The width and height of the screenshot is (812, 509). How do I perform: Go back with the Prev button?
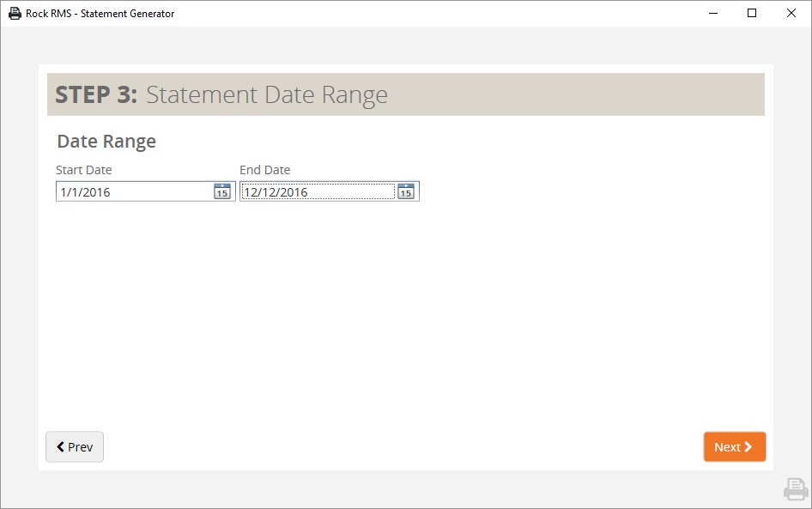[75, 447]
